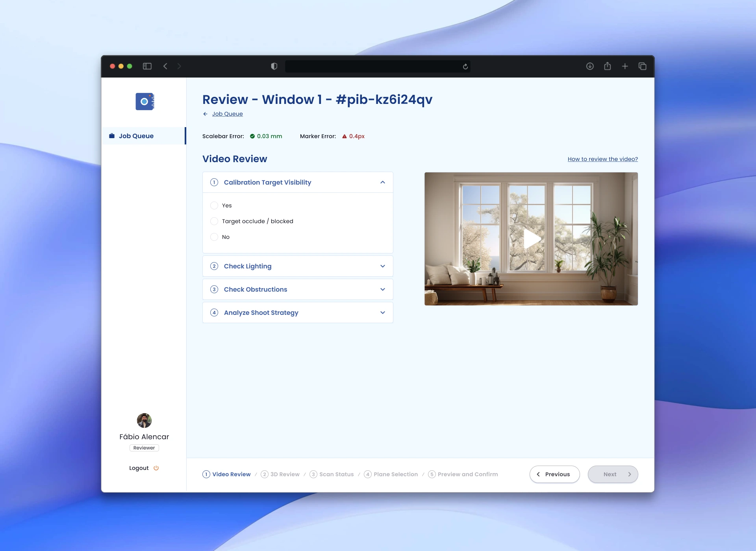Select the No radio option
Image resolution: width=756 pixels, height=551 pixels.
[x=214, y=237]
